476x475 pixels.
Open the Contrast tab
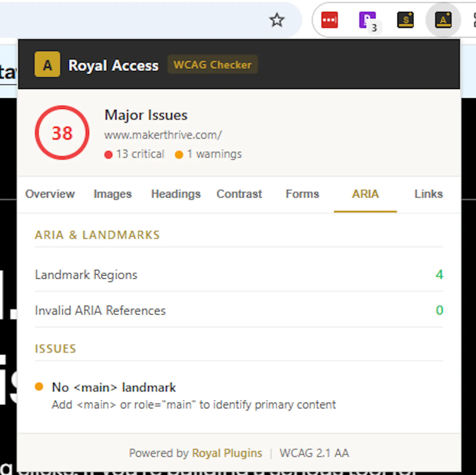(239, 194)
